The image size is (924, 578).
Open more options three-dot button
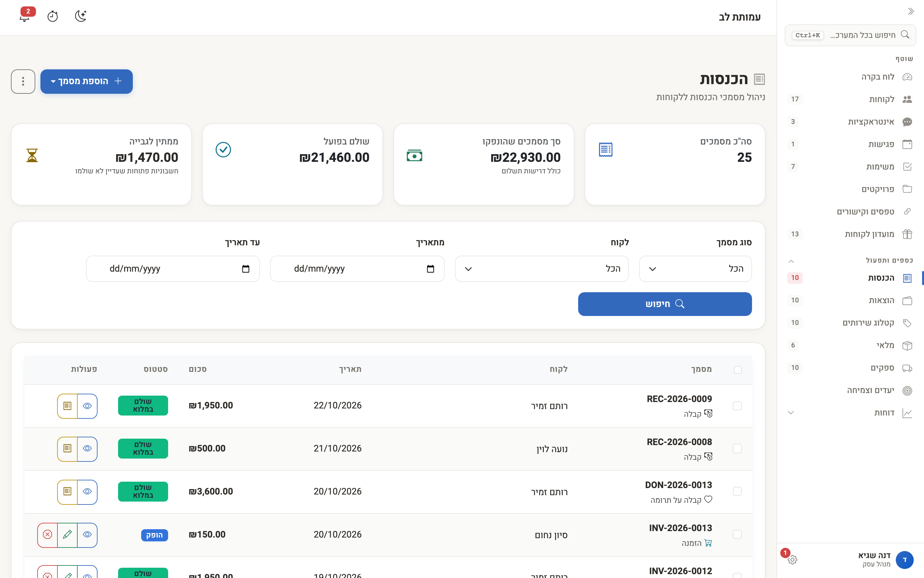[x=23, y=82]
